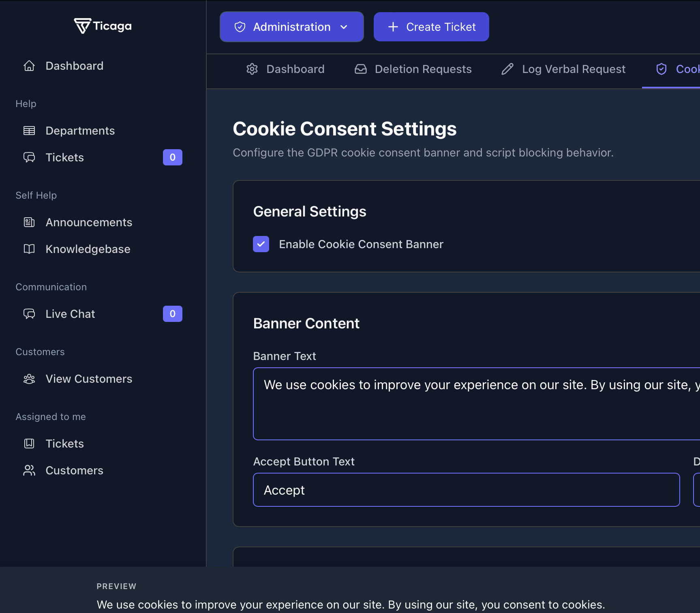Click the Knowledgebase book icon
Screen dimensions: 700x613
tap(29, 249)
